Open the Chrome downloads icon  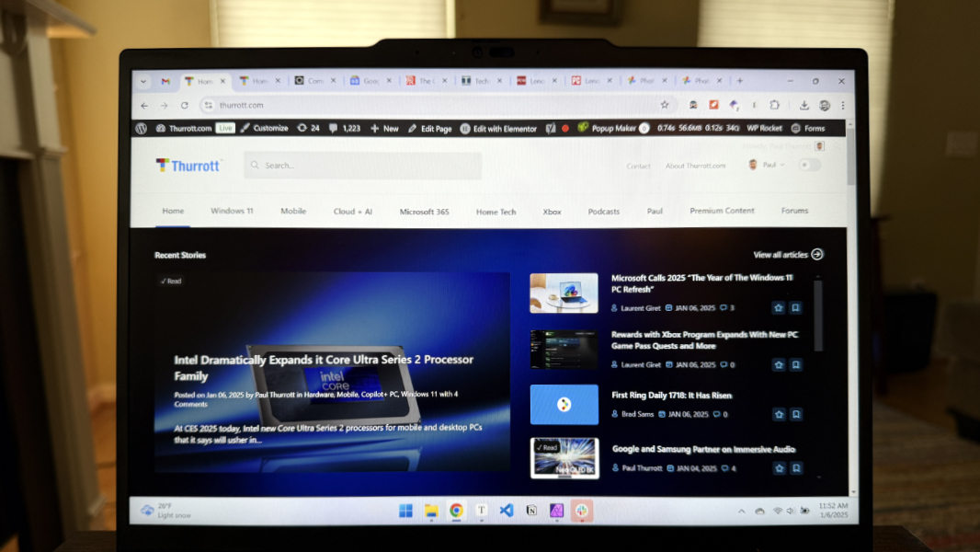coord(803,106)
